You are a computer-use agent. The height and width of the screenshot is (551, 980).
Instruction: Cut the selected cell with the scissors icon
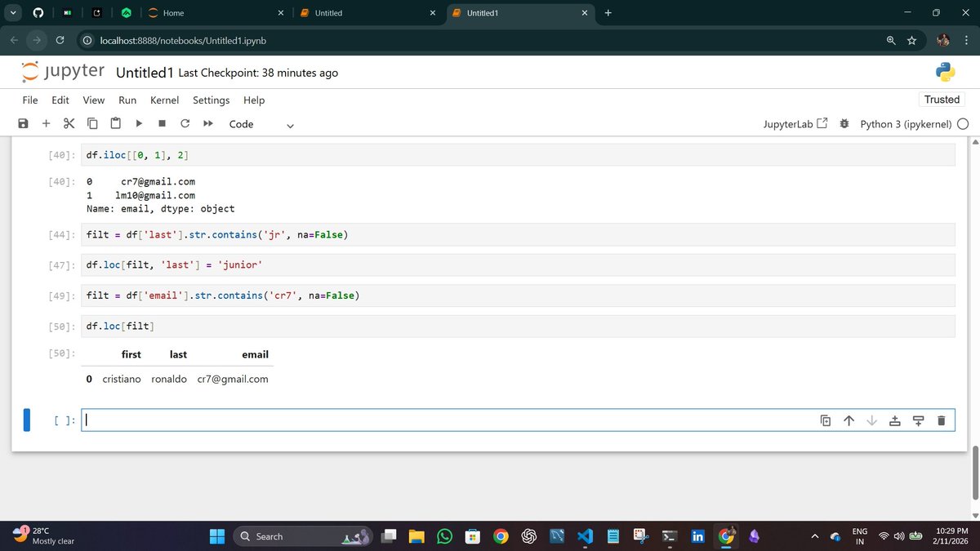coord(69,123)
